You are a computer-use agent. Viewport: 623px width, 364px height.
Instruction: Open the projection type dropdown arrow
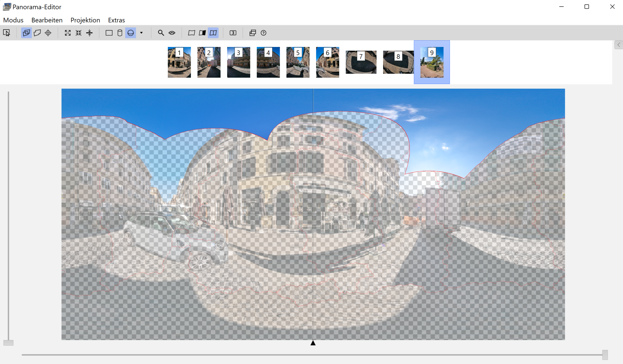click(141, 33)
